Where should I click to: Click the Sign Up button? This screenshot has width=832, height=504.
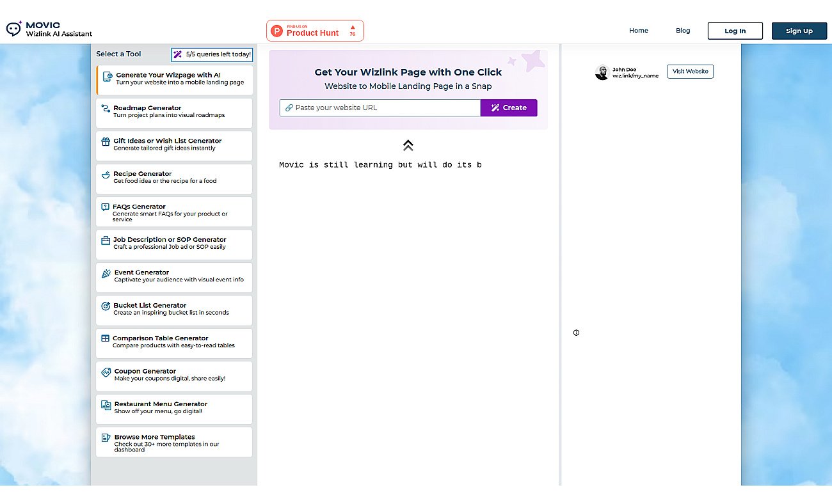click(x=799, y=31)
